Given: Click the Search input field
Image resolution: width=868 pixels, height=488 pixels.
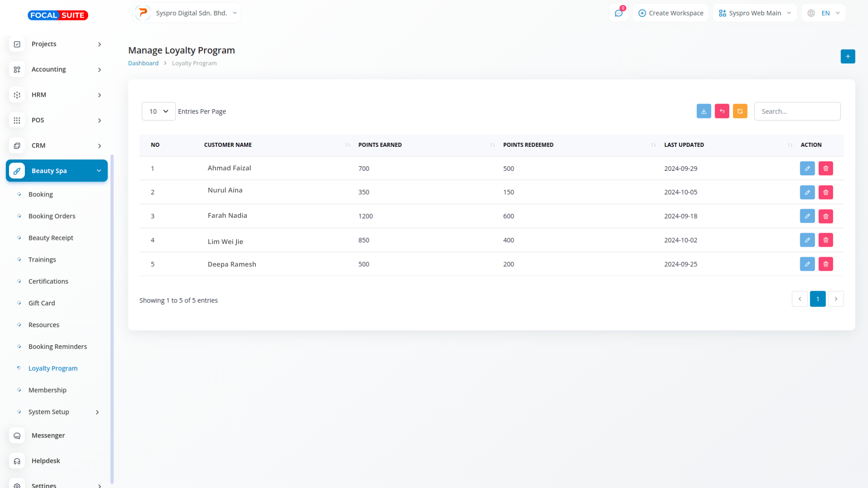Looking at the screenshot, I should point(797,112).
